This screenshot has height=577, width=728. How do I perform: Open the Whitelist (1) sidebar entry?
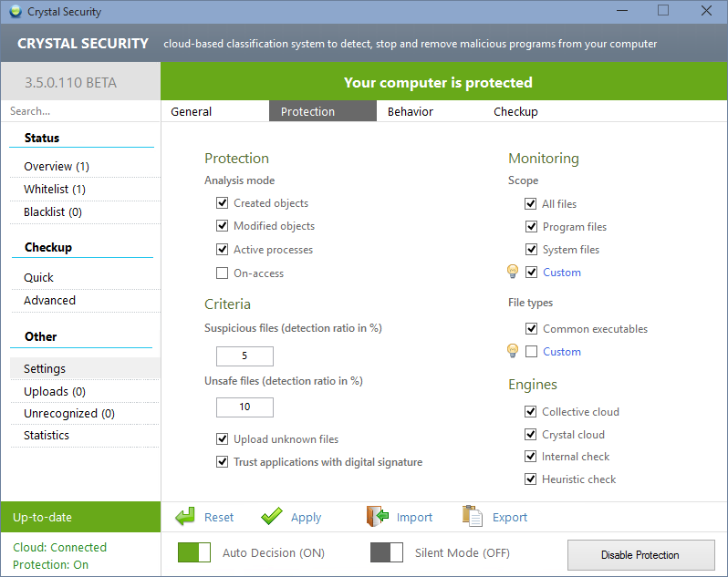coord(55,189)
